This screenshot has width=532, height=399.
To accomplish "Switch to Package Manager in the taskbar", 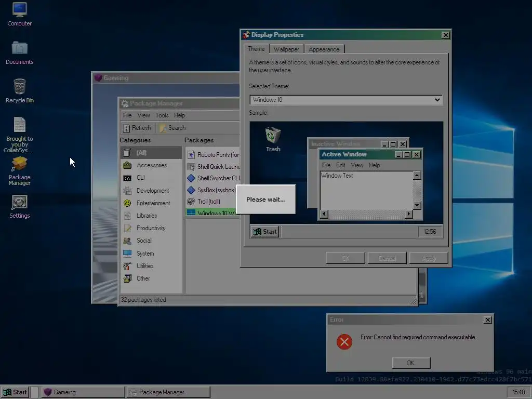I will (x=168, y=392).
